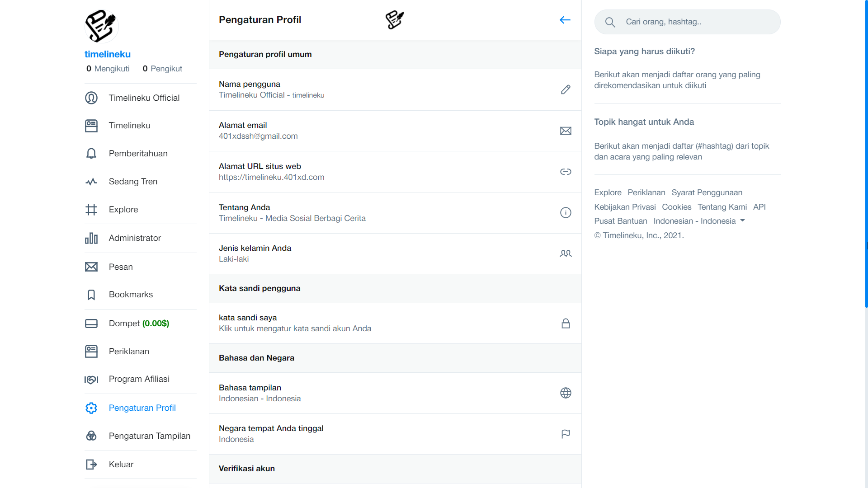Open the Pusat Bantuan link
This screenshot has height=488, width=868.
click(620, 221)
